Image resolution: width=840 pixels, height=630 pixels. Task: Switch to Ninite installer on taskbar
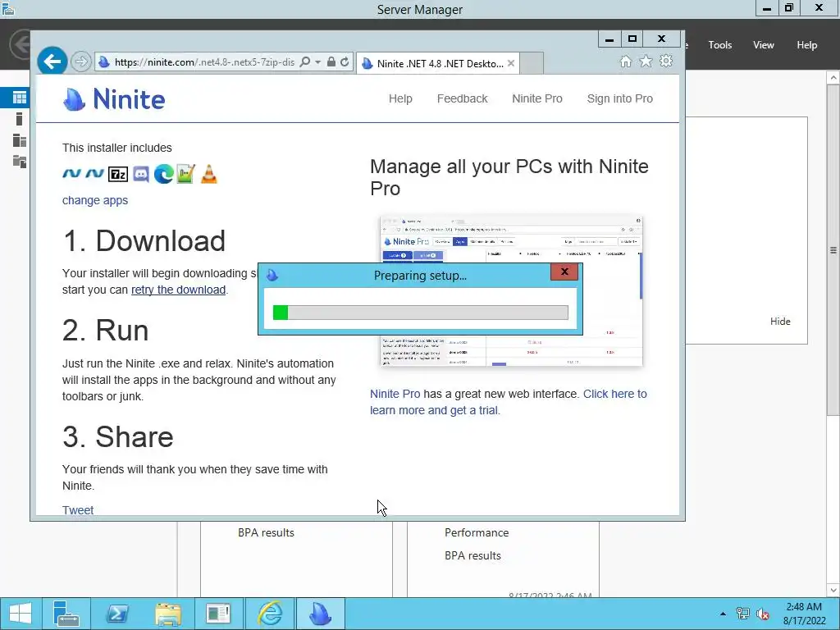coord(321,614)
